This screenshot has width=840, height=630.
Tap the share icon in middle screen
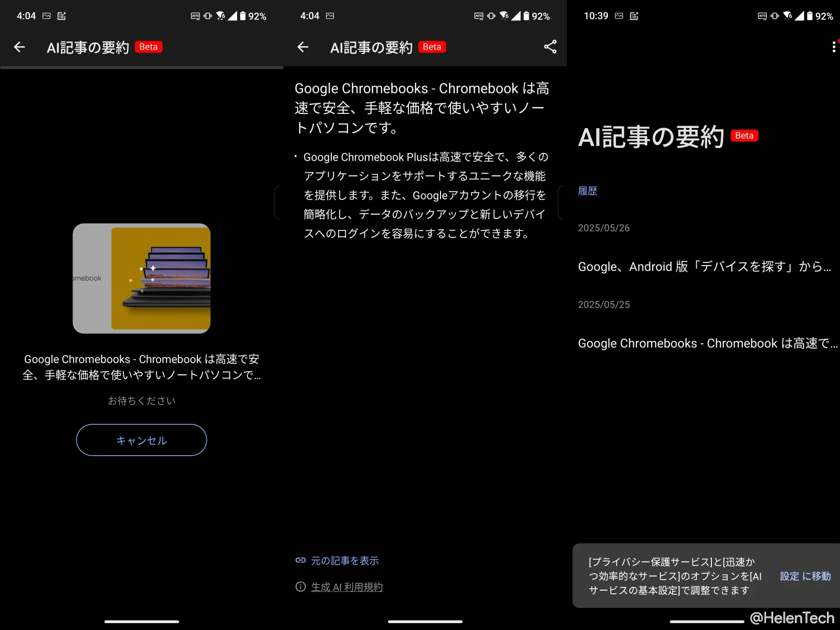tap(550, 47)
